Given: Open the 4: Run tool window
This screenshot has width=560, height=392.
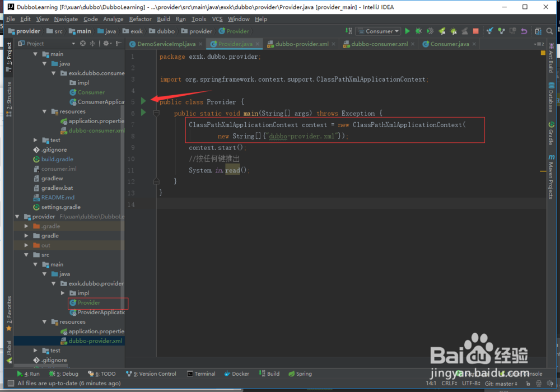Looking at the screenshot, I should point(28,374).
